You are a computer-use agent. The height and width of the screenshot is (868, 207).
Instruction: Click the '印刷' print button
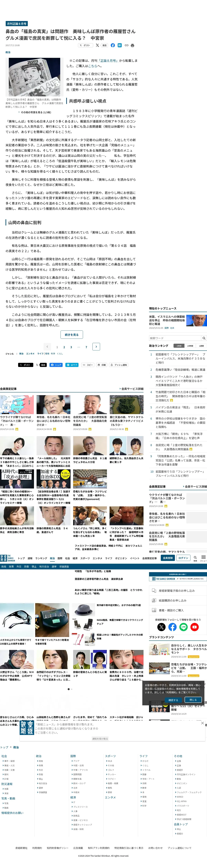(x=102, y=365)
